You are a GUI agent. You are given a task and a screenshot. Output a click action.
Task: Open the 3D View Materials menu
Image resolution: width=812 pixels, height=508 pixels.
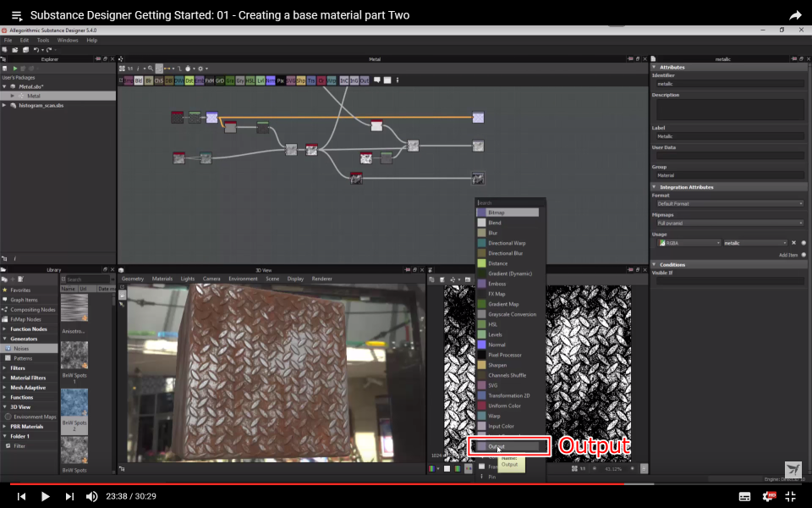pos(162,279)
